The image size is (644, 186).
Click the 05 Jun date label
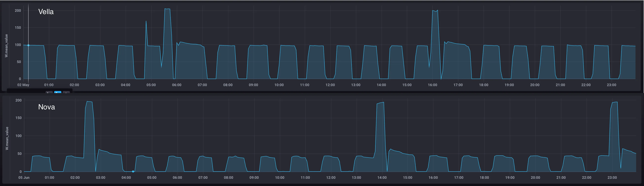tap(24, 177)
